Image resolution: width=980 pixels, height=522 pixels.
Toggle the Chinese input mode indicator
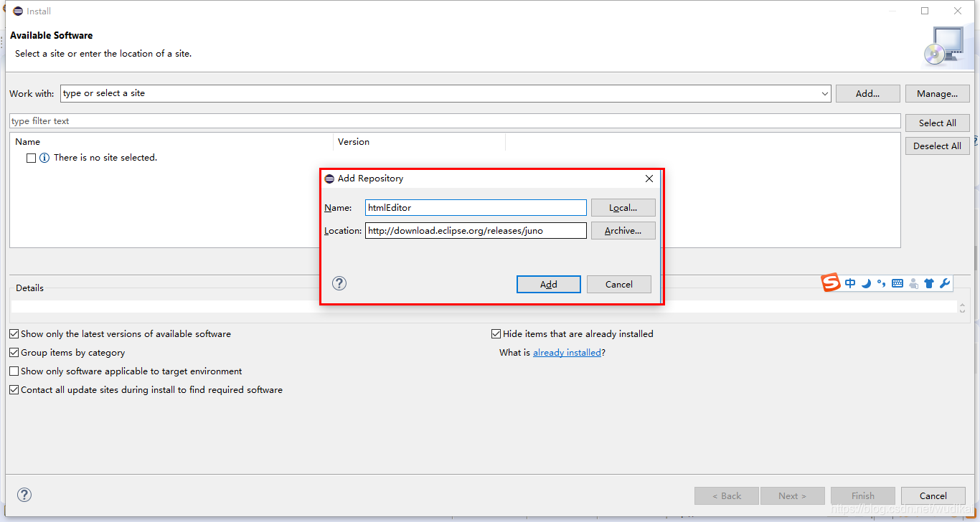pos(850,283)
